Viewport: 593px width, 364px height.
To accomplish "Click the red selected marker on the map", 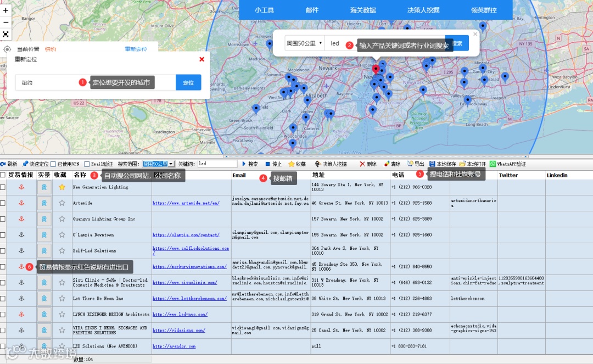I will click(376, 69).
